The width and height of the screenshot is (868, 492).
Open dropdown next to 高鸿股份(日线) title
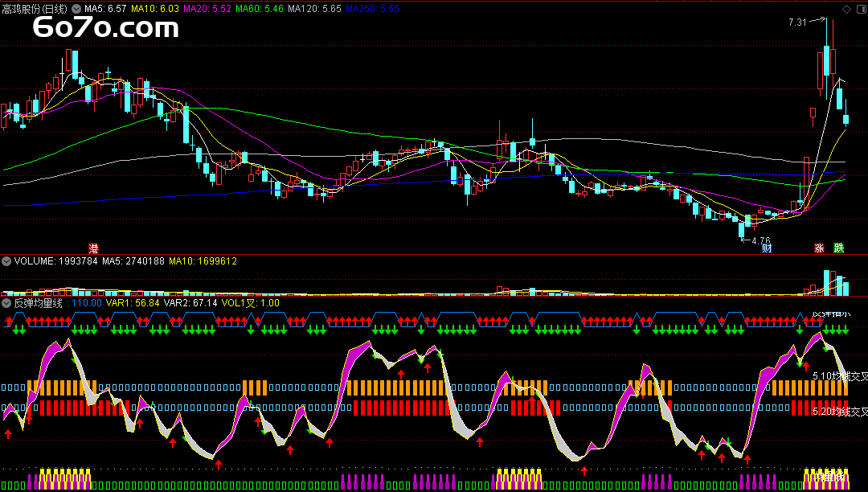click(x=76, y=8)
